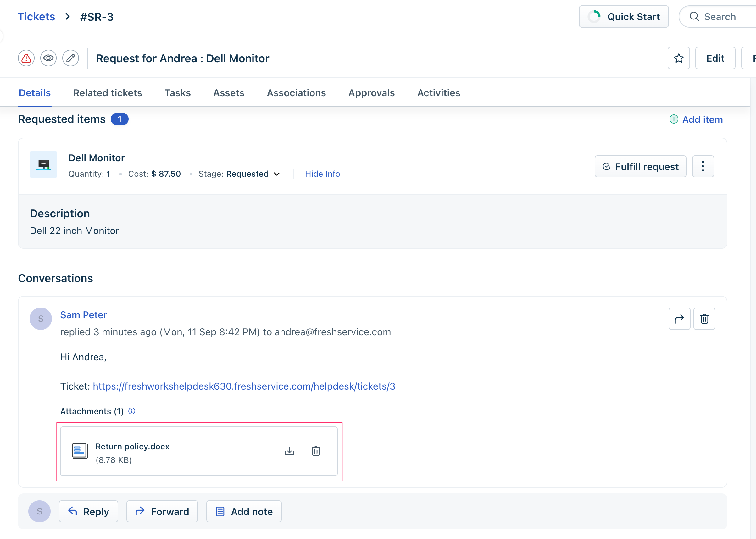756x539 pixels.
Task: Open the Return policy.docx file name
Action: [x=132, y=447]
